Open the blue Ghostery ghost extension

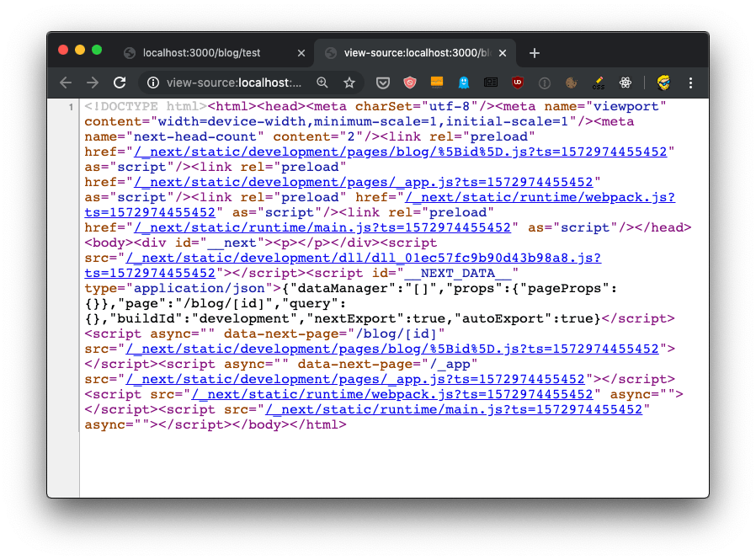[x=463, y=83]
